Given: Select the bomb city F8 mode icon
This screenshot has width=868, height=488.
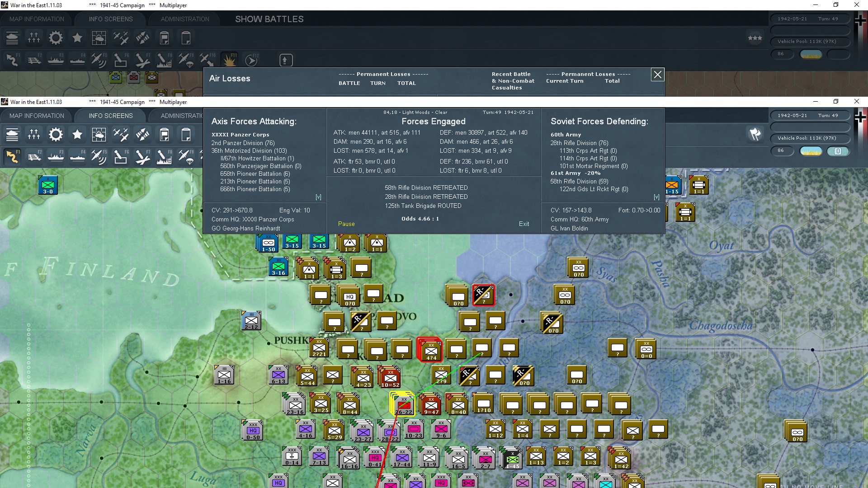Looking at the screenshot, I should pyautogui.click(x=164, y=156).
